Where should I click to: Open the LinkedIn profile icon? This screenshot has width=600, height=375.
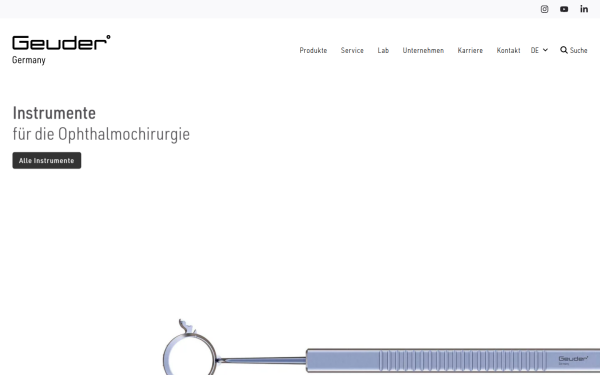[584, 9]
